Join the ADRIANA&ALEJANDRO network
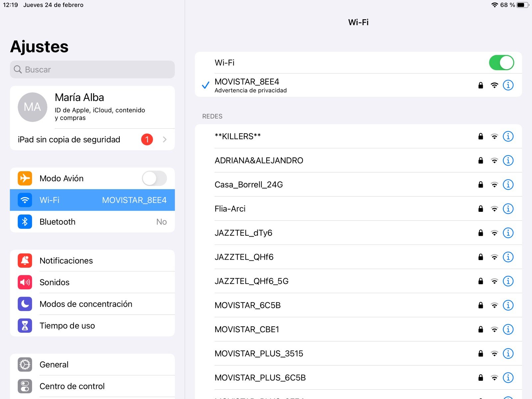Viewport: 532px width, 399px height. (x=358, y=161)
